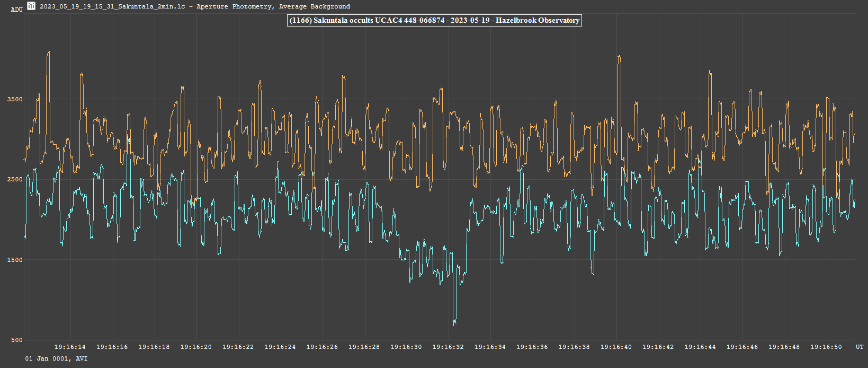Click the 19:16:18 time axis label

[154, 347]
